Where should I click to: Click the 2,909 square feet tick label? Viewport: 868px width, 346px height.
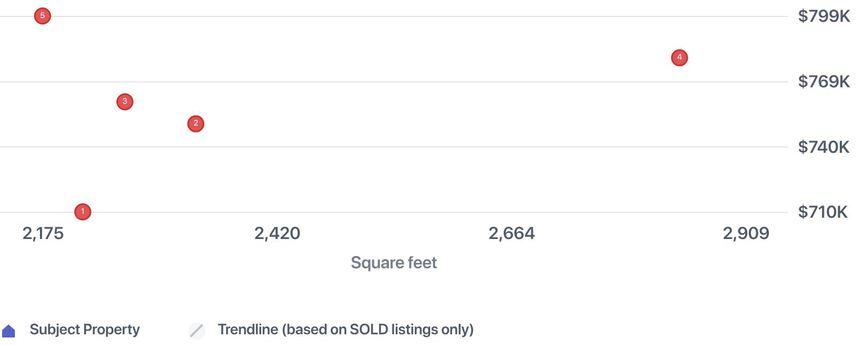click(746, 233)
